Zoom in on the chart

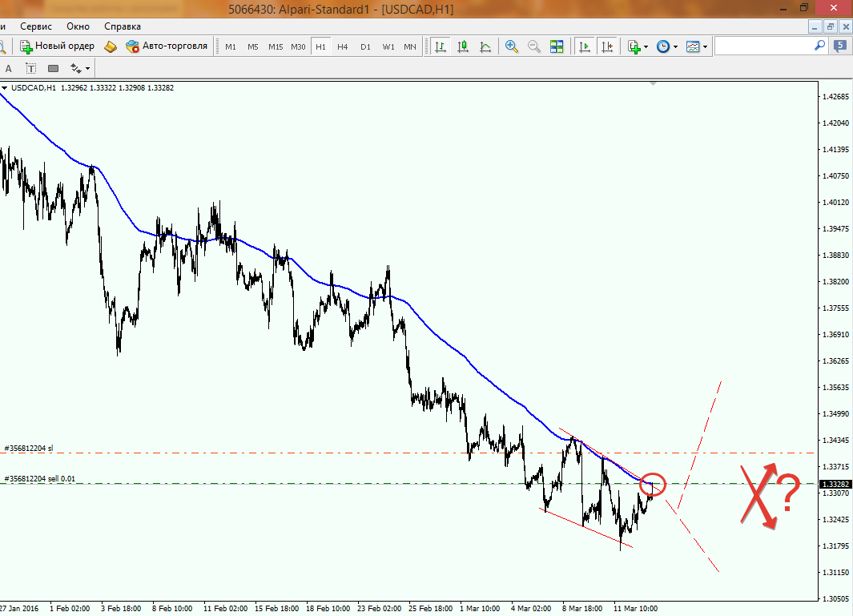pyautogui.click(x=511, y=46)
